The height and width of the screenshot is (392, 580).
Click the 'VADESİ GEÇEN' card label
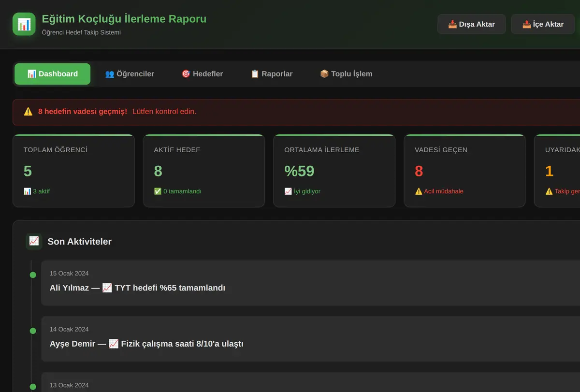(x=441, y=150)
